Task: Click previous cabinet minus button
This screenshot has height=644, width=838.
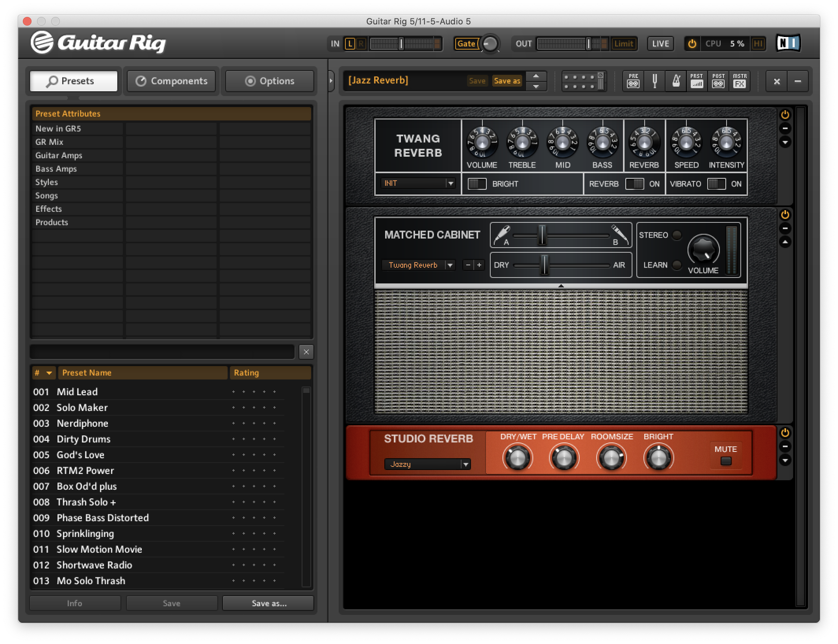Action: pyautogui.click(x=468, y=265)
